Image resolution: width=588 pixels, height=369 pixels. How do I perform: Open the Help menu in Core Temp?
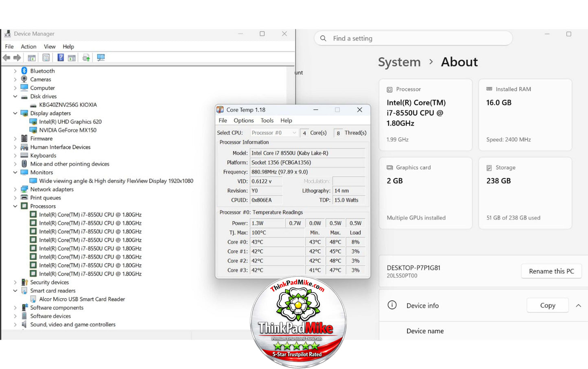tap(286, 120)
